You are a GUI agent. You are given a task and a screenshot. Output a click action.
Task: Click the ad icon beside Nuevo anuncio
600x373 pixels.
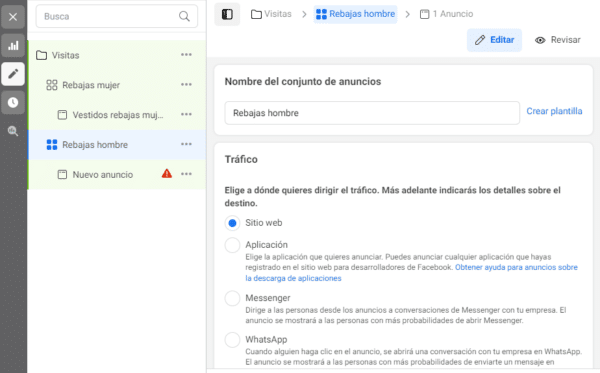coord(62,174)
